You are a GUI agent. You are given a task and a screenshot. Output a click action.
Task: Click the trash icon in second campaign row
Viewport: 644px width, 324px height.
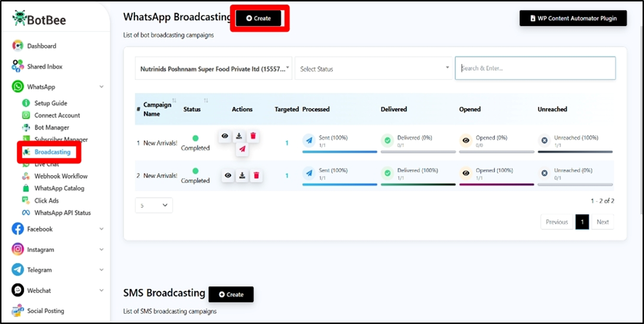pyautogui.click(x=254, y=175)
